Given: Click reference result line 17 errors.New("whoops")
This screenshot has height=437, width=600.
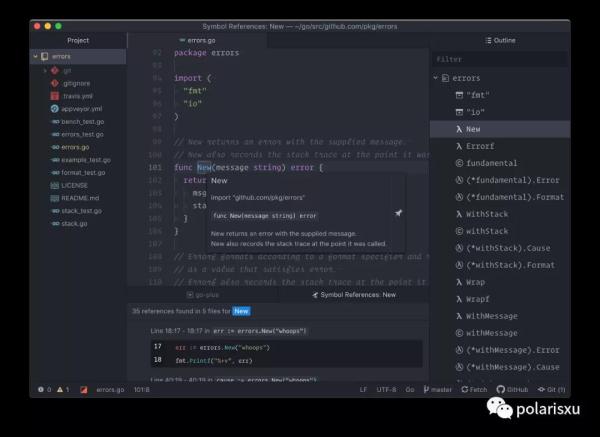Looking at the screenshot, I should 222,347.
